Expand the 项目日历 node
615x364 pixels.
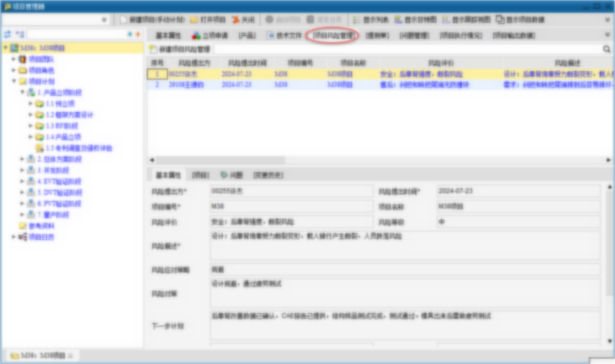(13, 237)
